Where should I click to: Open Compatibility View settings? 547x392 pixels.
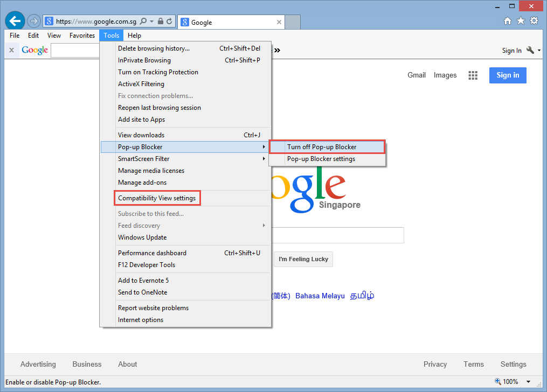[x=185, y=198]
